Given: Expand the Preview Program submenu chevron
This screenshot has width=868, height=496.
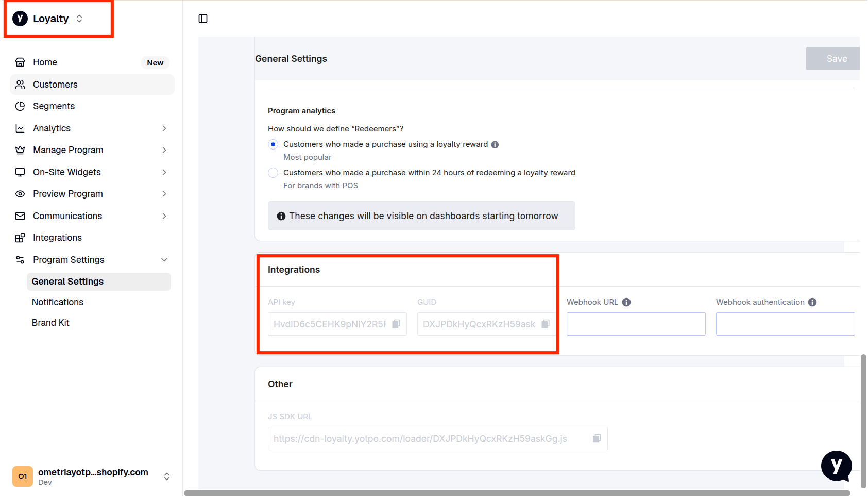Looking at the screenshot, I should [164, 194].
